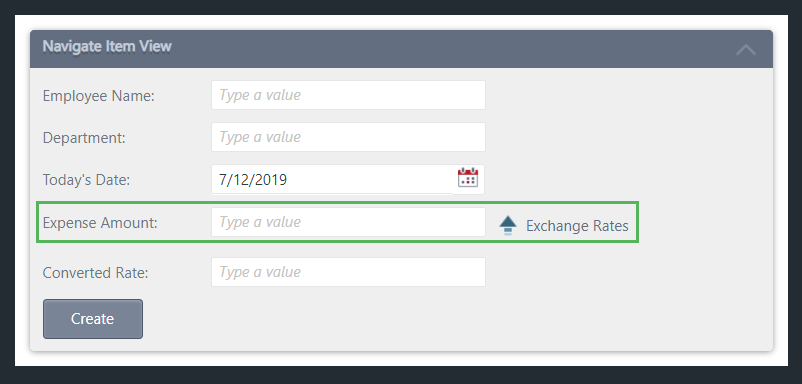Click the Expense Amount label

[x=100, y=223]
